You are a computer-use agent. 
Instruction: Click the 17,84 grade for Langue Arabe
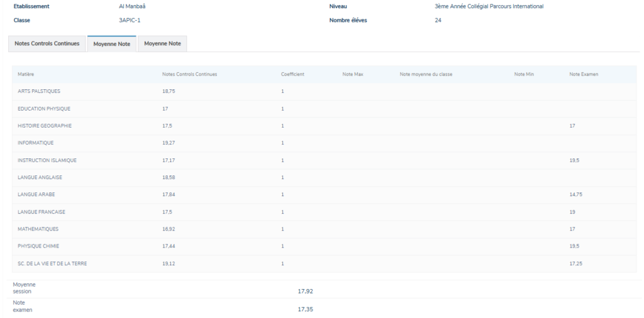pos(169,194)
